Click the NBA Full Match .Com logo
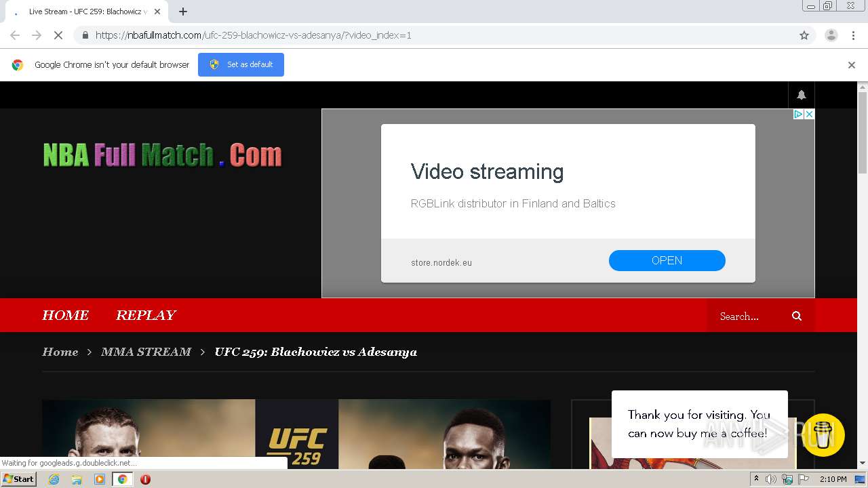 (x=162, y=155)
